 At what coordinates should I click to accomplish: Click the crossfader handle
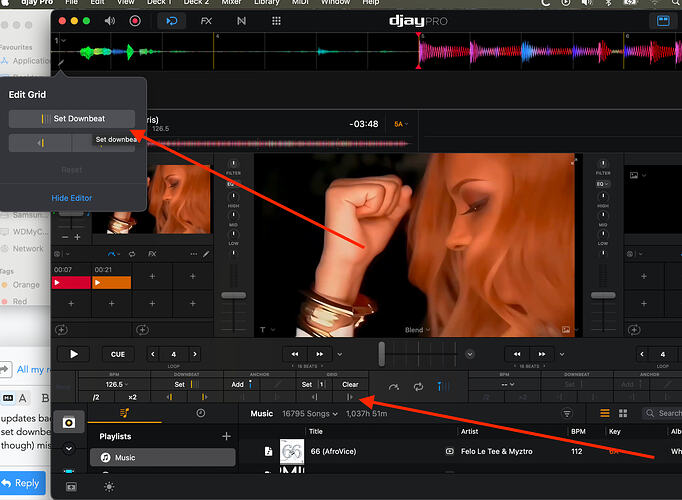pos(382,354)
